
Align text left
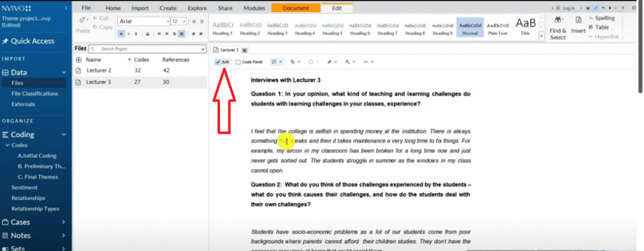159,34
